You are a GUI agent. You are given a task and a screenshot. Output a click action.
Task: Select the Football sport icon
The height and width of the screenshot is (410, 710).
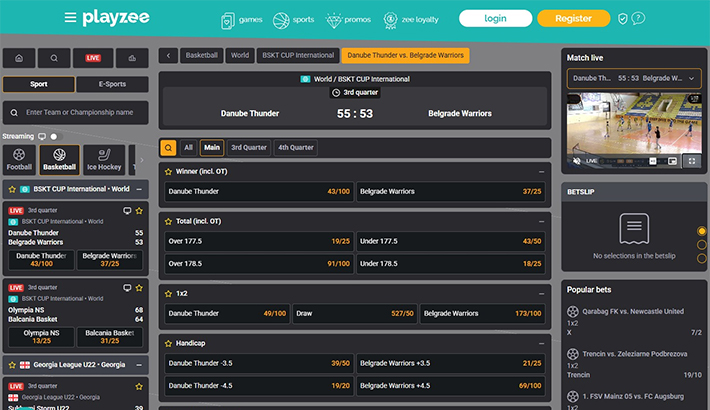tap(19, 159)
